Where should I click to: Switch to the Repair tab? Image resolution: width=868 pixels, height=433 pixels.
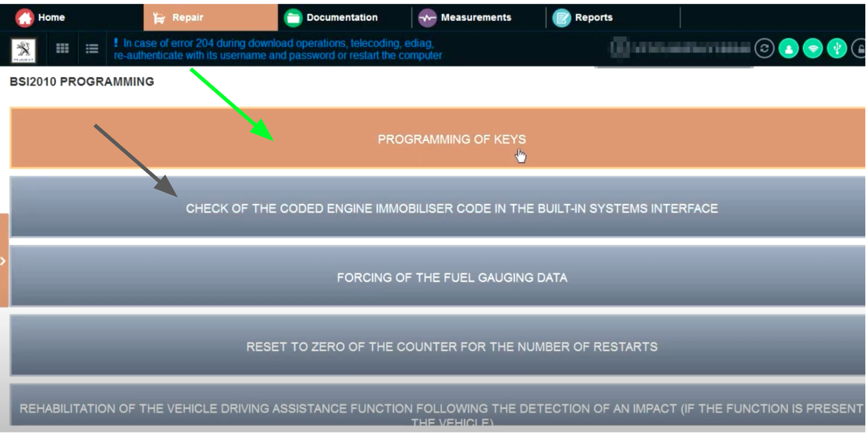pos(210,17)
